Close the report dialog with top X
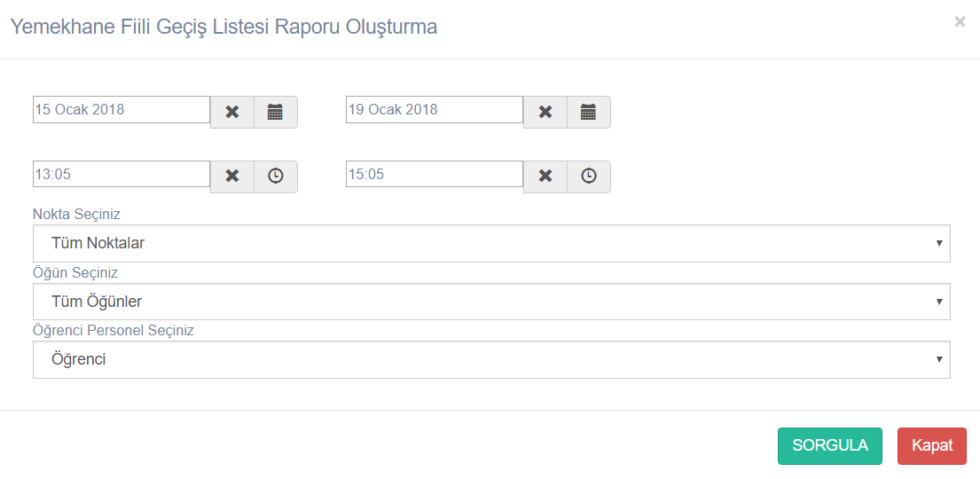980x479 pixels. [960, 22]
